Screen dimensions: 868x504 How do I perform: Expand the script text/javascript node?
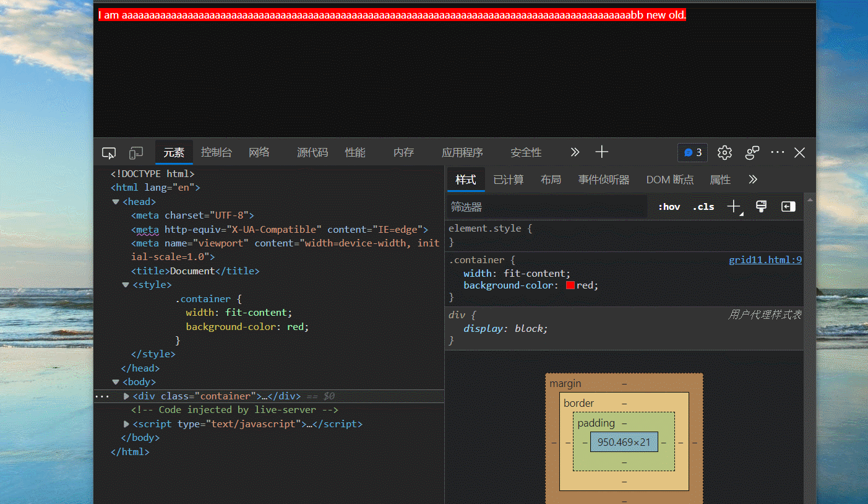[x=126, y=424]
